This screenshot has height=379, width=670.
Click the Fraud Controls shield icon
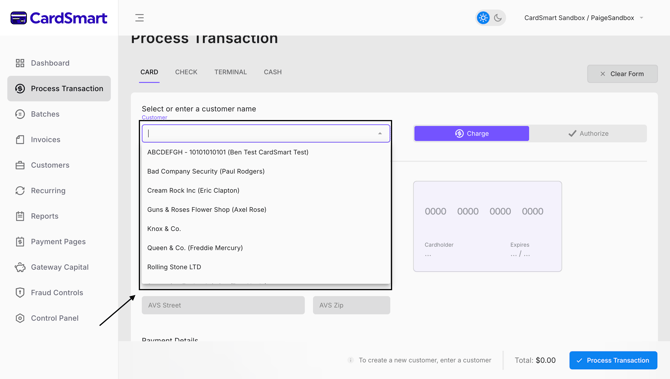pos(20,293)
